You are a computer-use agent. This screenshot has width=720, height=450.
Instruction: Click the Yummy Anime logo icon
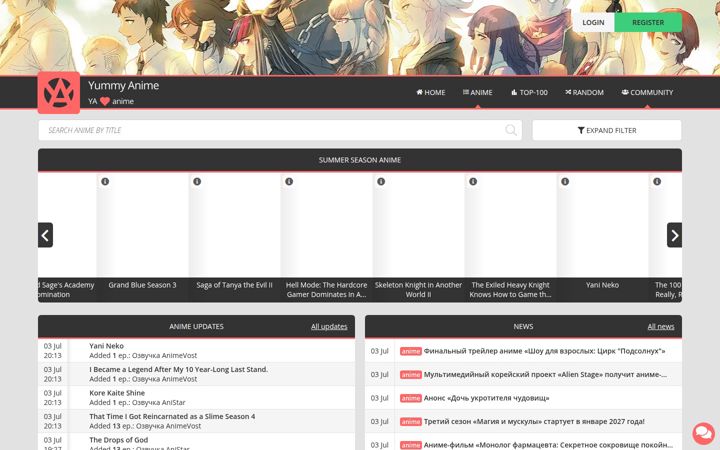click(59, 93)
